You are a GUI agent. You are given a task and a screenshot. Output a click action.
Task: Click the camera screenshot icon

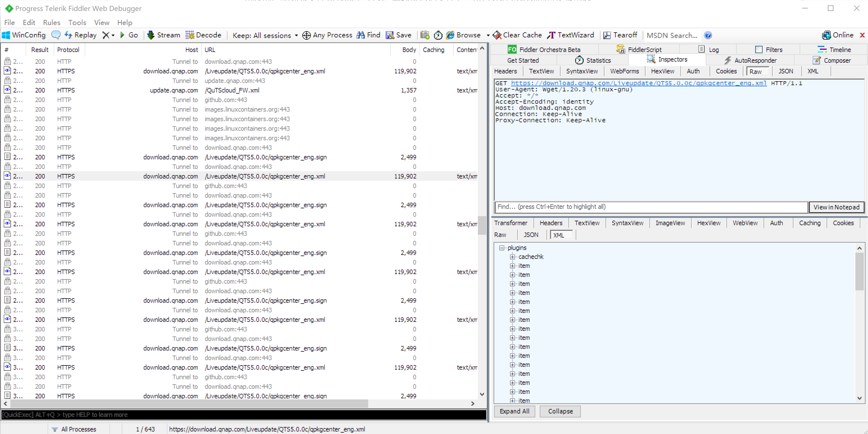(425, 35)
